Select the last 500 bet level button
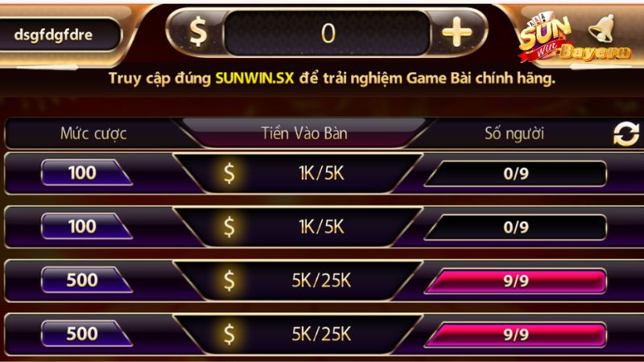The width and height of the screenshot is (644, 362). pos(85,334)
